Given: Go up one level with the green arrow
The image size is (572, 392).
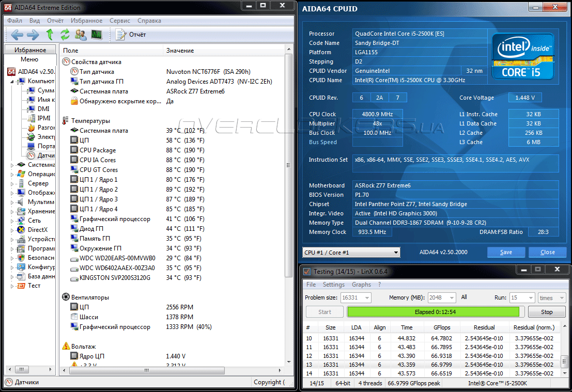Looking at the screenshot, I should pos(50,35).
